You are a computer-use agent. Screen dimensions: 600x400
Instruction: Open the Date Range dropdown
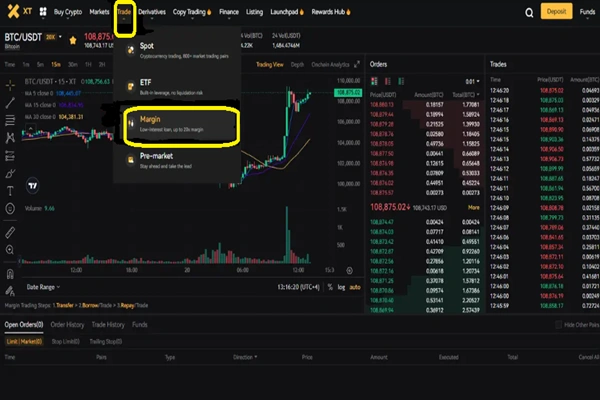43,287
